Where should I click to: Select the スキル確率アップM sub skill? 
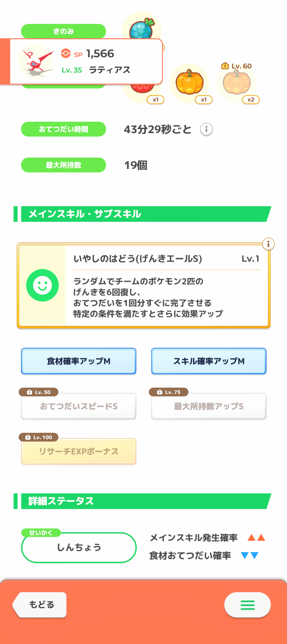pos(209,361)
